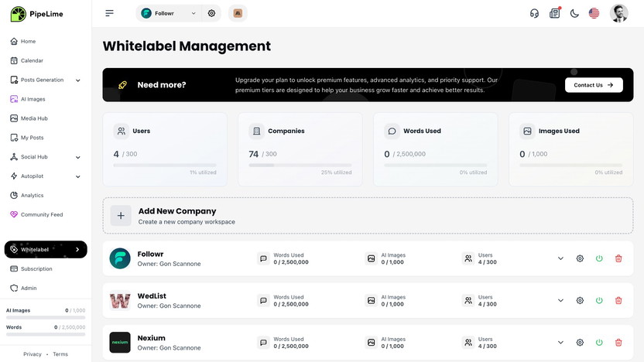Open the notifications clipboard icon
The image size is (644, 362).
pos(554,13)
